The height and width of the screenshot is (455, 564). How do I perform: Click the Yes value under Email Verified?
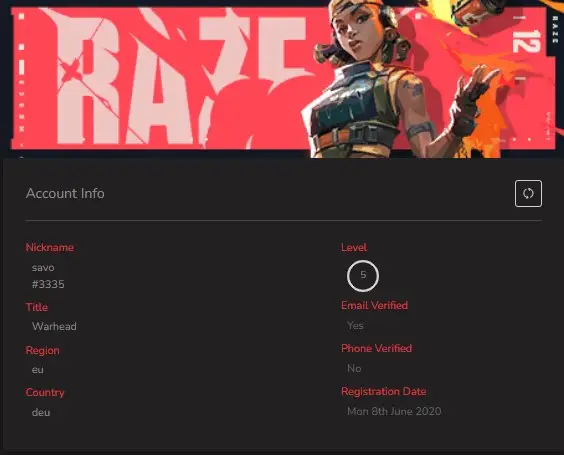(x=355, y=326)
